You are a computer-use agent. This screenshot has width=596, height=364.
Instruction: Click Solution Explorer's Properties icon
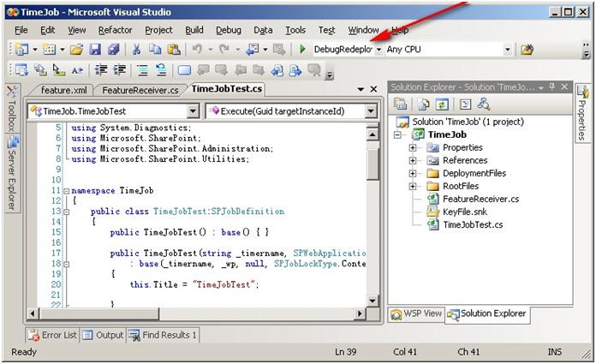coord(400,104)
